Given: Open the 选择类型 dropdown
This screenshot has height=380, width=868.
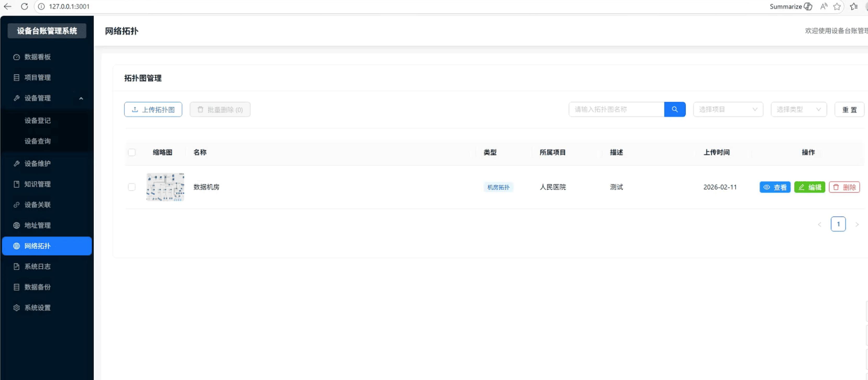Looking at the screenshot, I should [x=799, y=110].
